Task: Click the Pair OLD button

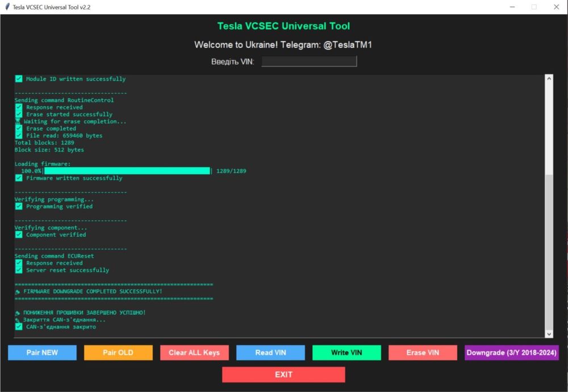Action: [118, 352]
